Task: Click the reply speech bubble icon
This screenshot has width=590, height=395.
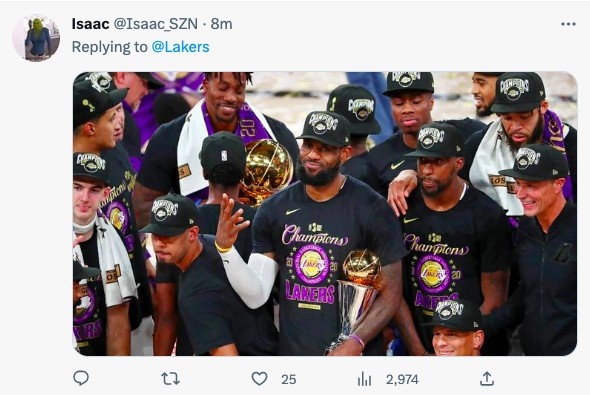Action: (x=81, y=378)
